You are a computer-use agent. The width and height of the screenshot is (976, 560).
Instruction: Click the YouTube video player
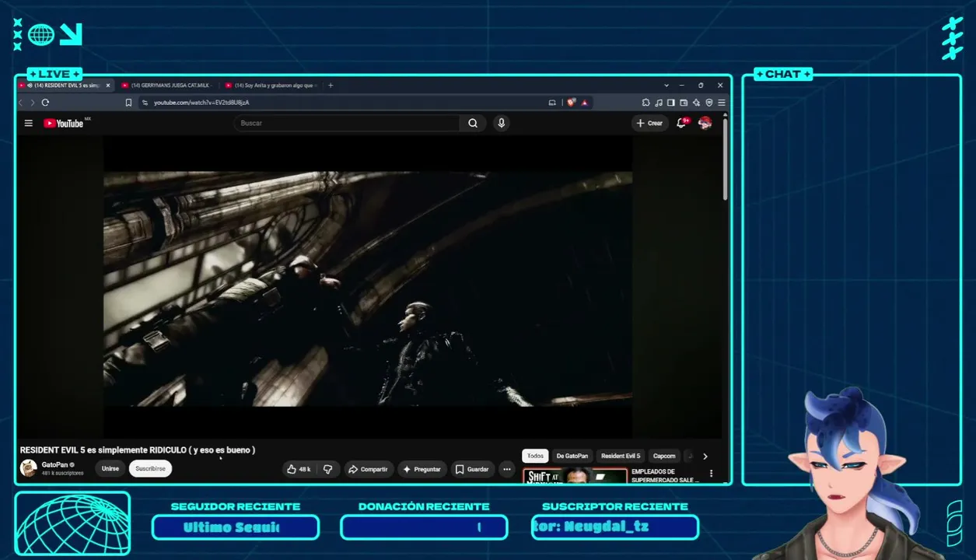[368, 288]
